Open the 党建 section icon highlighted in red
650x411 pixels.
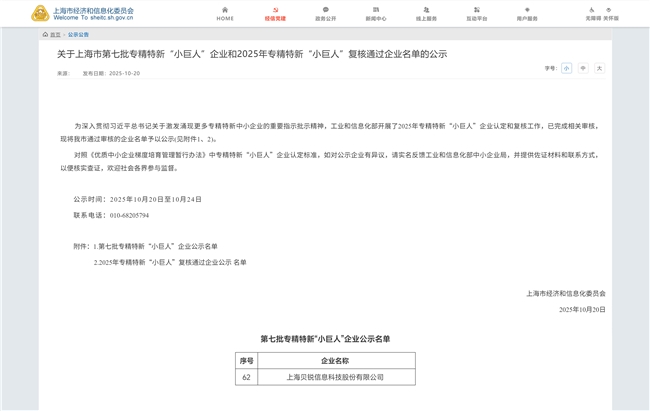[275, 11]
